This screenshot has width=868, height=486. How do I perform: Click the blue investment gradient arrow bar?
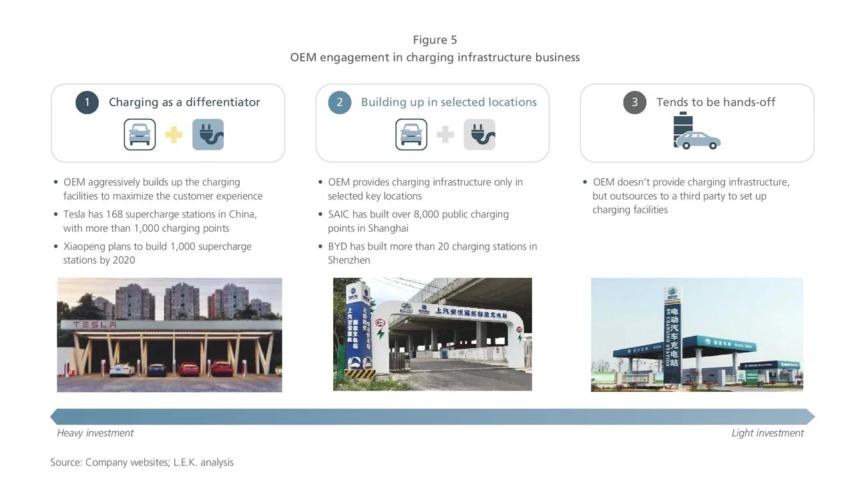[x=433, y=416]
